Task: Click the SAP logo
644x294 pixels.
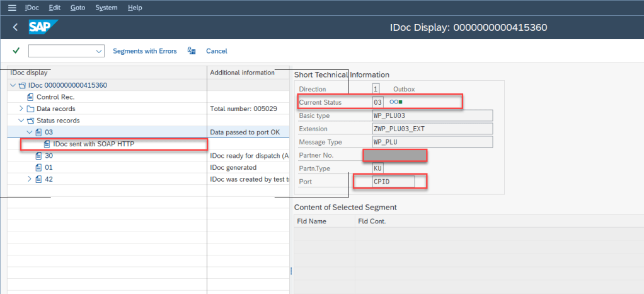Action: click(x=43, y=27)
